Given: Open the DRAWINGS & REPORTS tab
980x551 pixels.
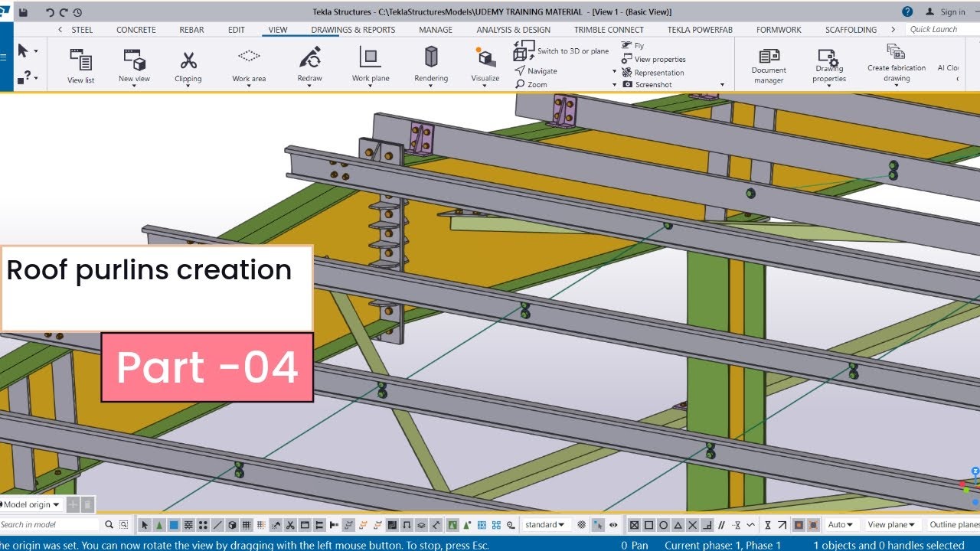Looking at the screenshot, I should click(x=353, y=30).
